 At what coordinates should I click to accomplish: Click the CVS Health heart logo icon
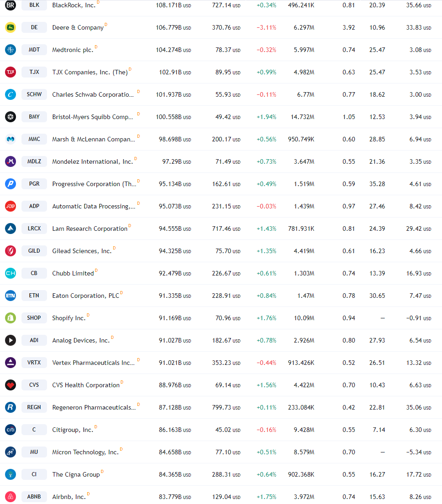point(11,385)
